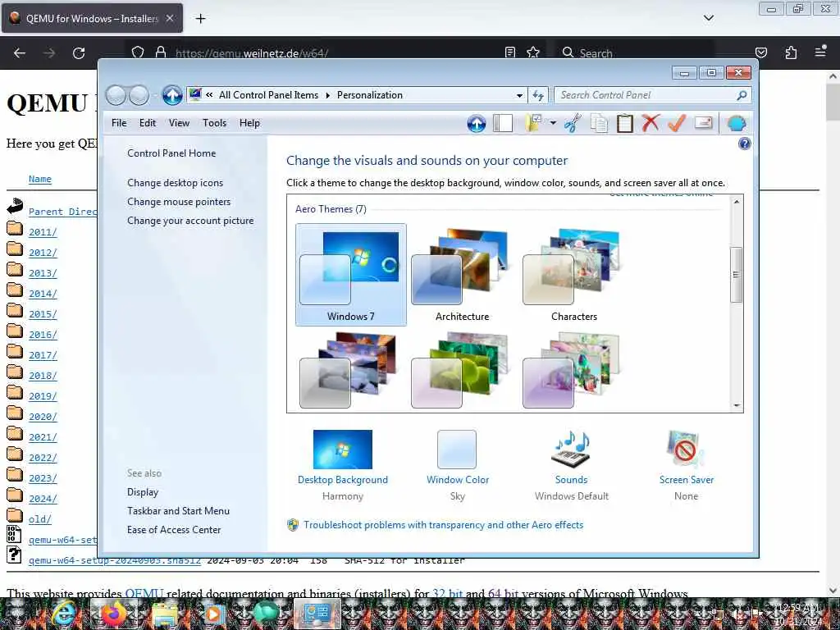Click the Copy pages icon
Viewport: 840px width, 630px height.
(x=599, y=123)
